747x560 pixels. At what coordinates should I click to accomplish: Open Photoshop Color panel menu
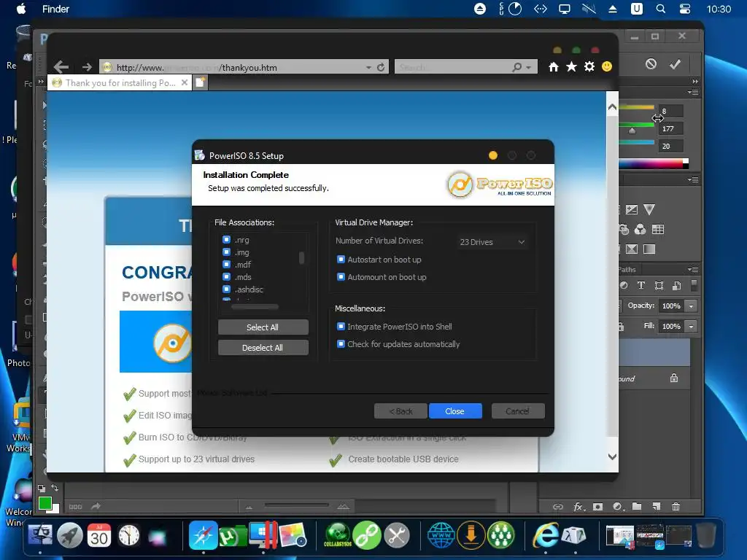coord(693,92)
